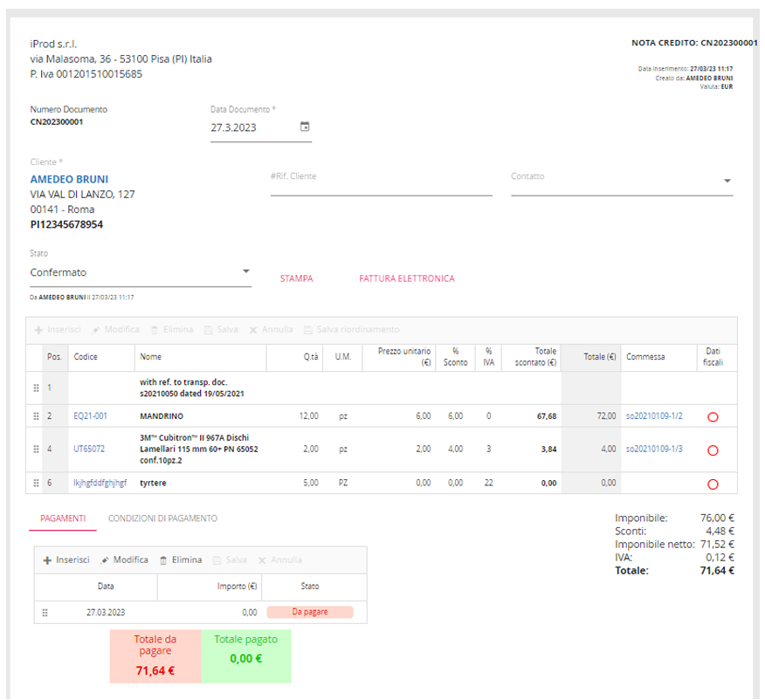This screenshot has width=765, height=700.
Task: Click drag handle of payment row 27.03.2023
Action: click(x=45, y=613)
